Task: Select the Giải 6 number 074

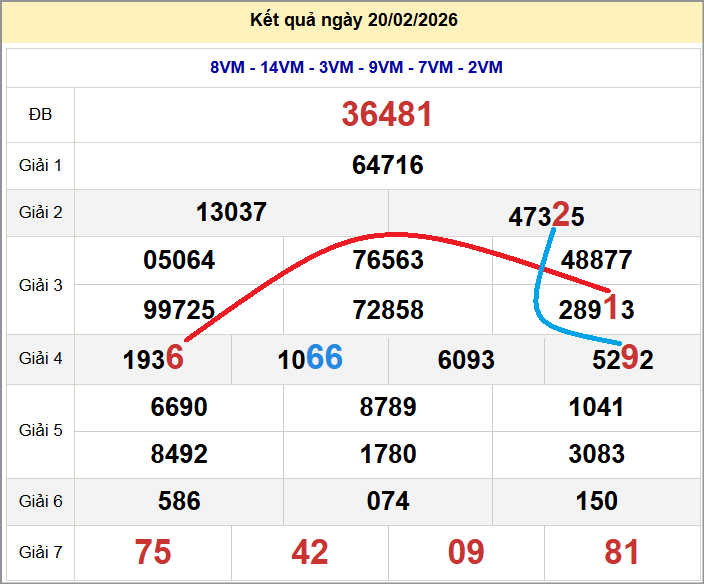Action: click(x=387, y=501)
